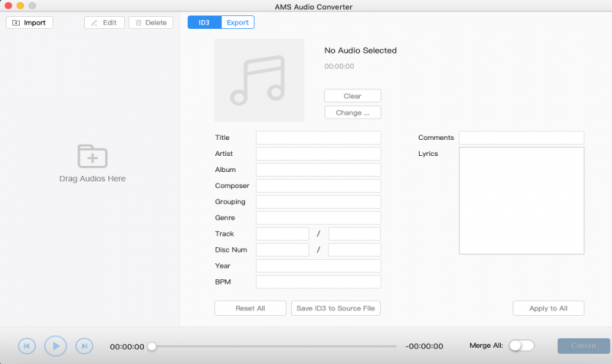
Task: Click the Disc Num number field
Action: (282, 250)
